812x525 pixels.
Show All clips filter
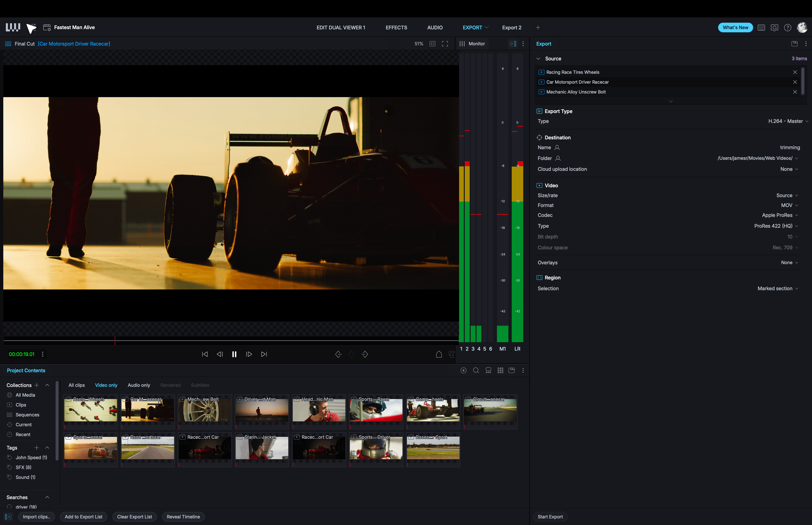[77, 385]
